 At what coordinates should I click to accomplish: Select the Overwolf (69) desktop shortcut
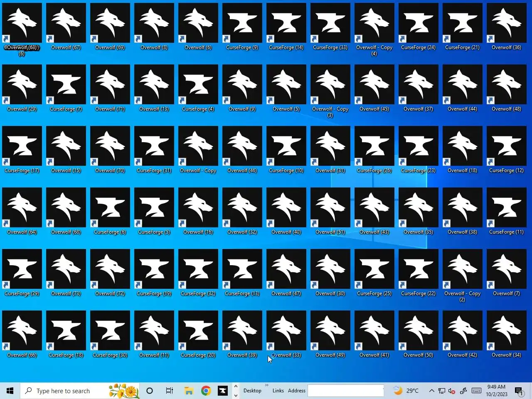110,27
